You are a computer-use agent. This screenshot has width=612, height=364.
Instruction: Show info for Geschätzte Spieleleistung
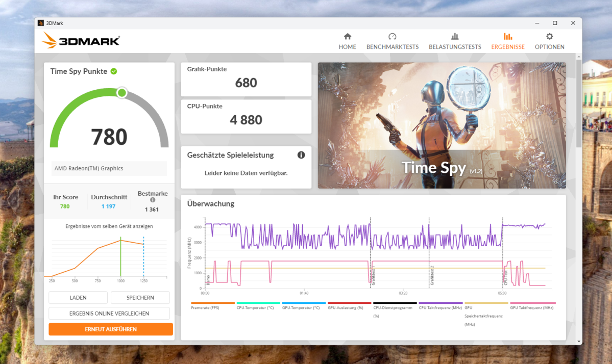pos(301,155)
